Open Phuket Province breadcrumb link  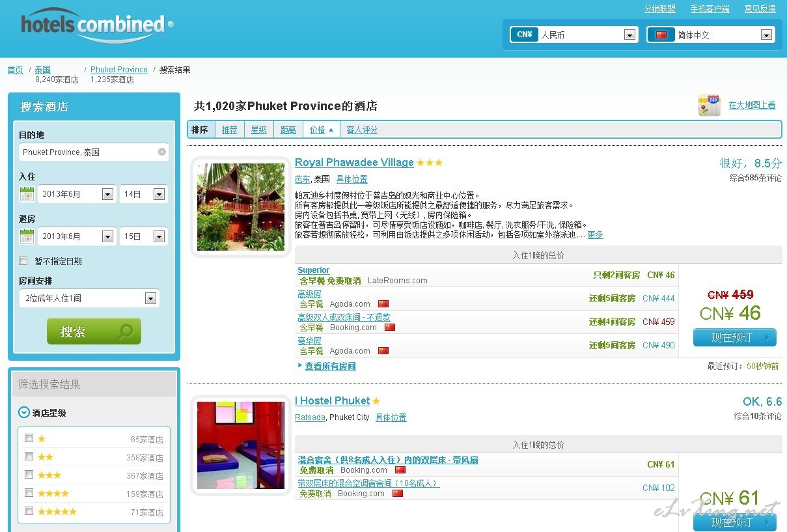119,70
